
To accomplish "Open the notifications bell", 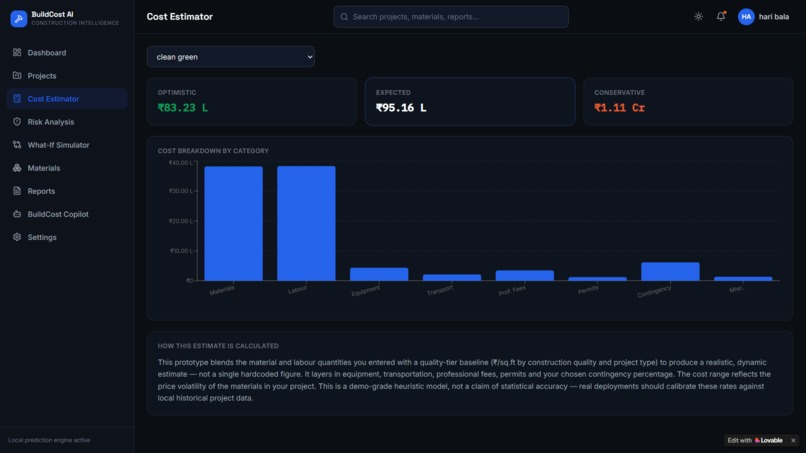I will coord(721,16).
